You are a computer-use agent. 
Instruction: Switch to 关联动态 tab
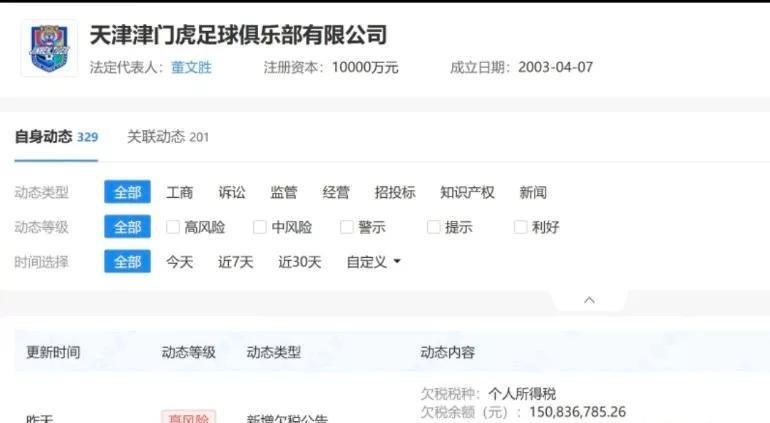(x=168, y=137)
